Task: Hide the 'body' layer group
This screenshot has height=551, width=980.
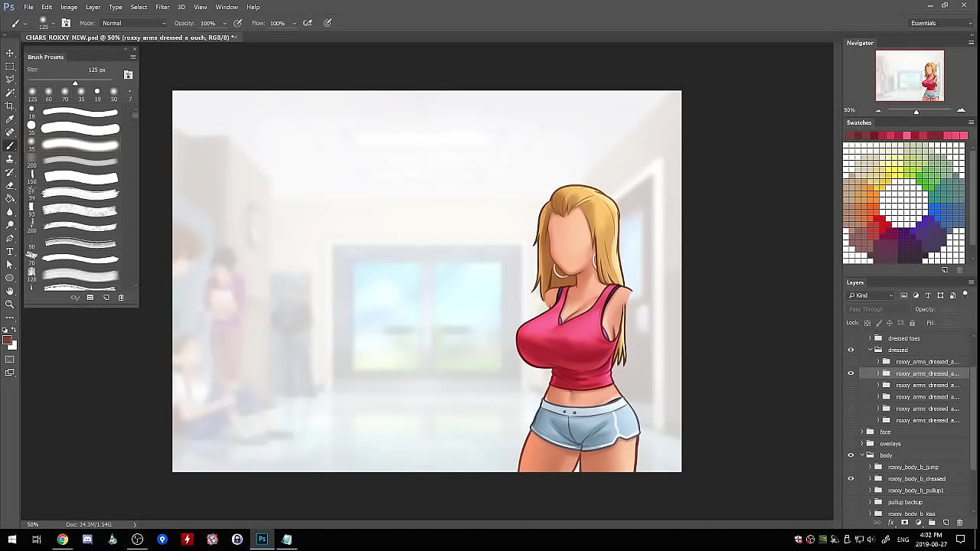Action: coord(851,455)
